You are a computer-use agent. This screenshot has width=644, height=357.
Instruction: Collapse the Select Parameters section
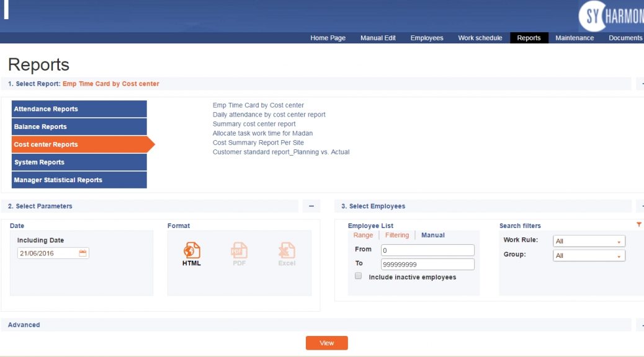(311, 206)
